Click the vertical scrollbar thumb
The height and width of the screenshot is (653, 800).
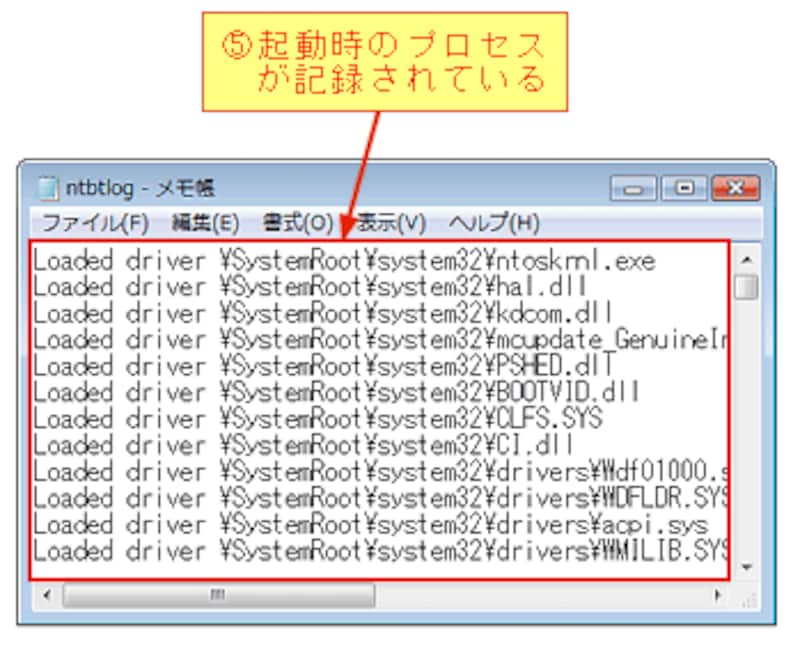746,287
